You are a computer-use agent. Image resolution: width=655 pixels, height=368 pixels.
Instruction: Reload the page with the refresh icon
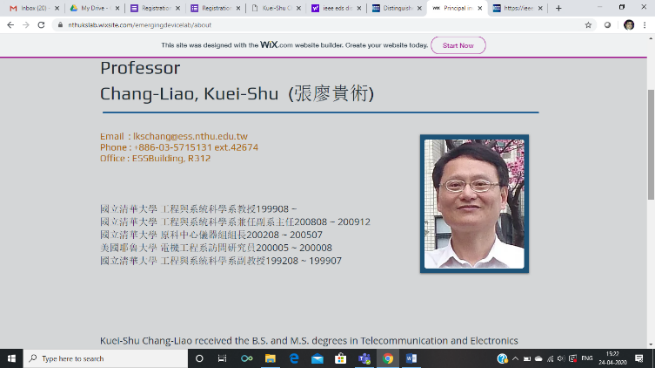click(41, 25)
